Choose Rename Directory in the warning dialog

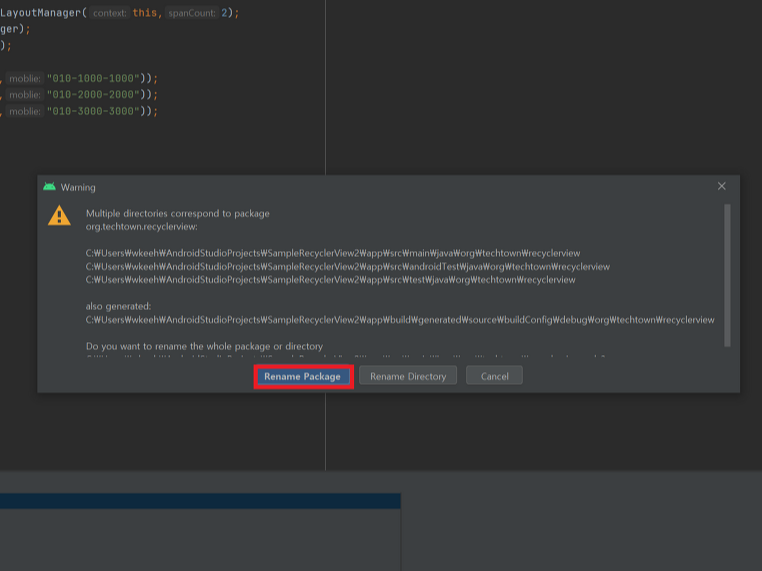click(x=408, y=376)
